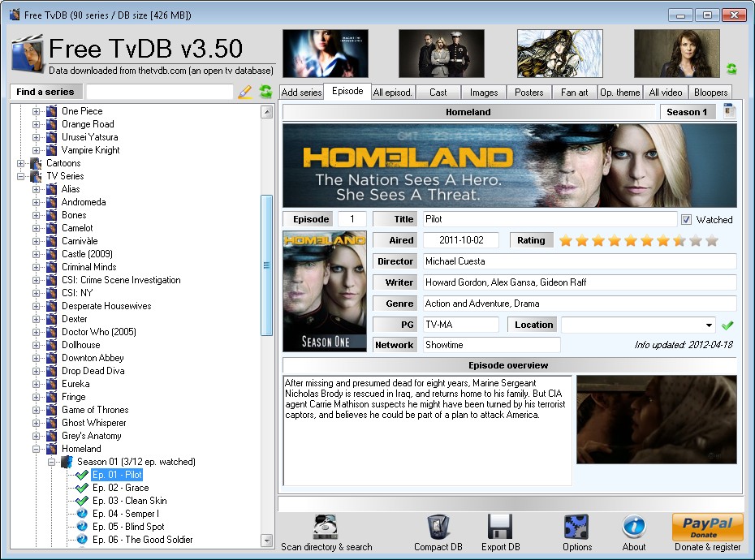Select Ep. 04 - Semper I episode

(125, 514)
